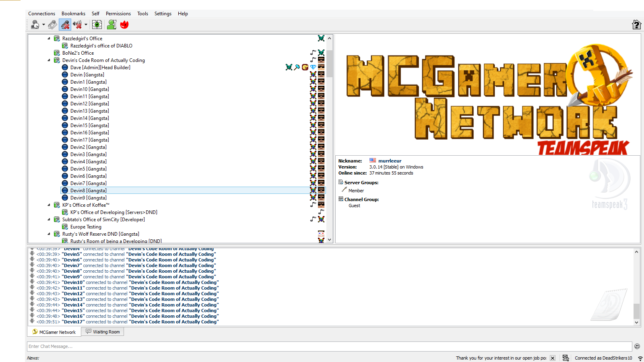The width and height of the screenshot is (644, 362).
Task: Click client status circle beside Devin5
Action: click(65, 169)
